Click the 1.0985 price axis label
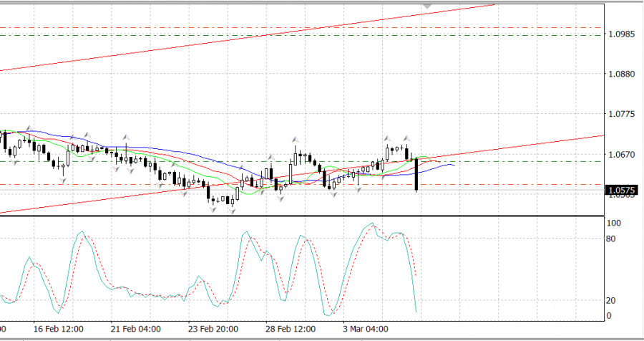This screenshot has height=341, width=644. pos(620,34)
